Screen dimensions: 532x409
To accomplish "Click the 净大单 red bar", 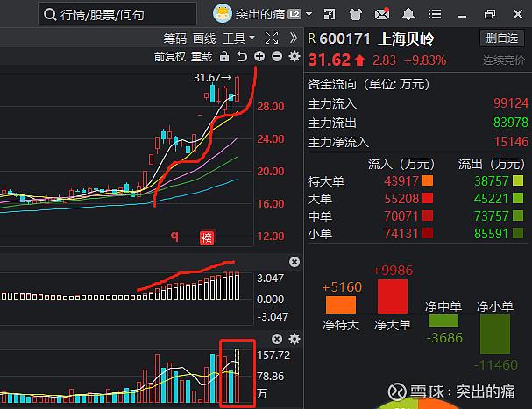I will click(393, 296).
